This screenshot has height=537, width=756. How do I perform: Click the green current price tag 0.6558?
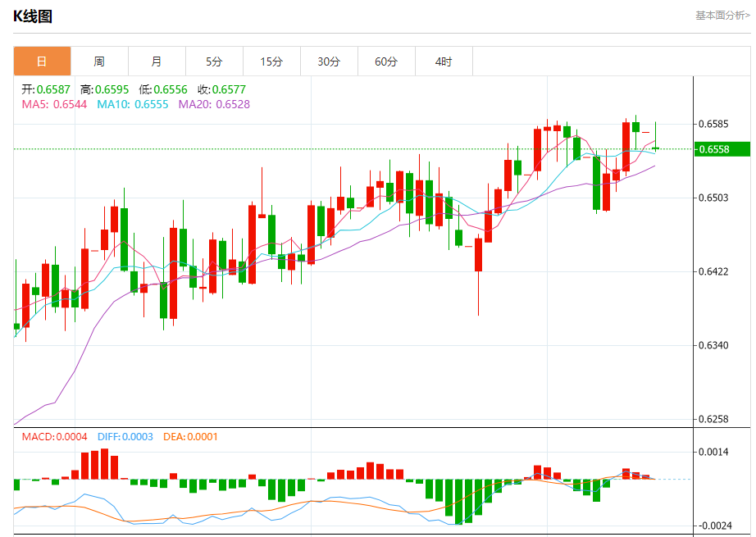click(x=722, y=149)
